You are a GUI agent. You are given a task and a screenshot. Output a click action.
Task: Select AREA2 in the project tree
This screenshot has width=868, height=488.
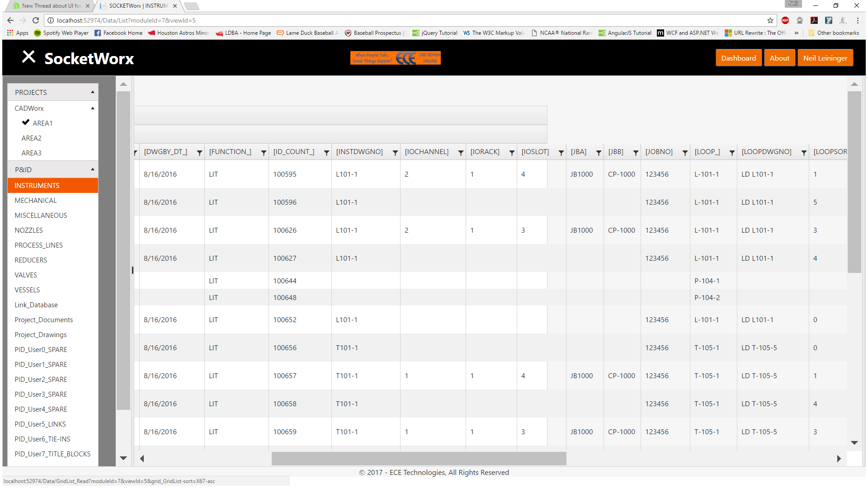[x=31, y=138]
